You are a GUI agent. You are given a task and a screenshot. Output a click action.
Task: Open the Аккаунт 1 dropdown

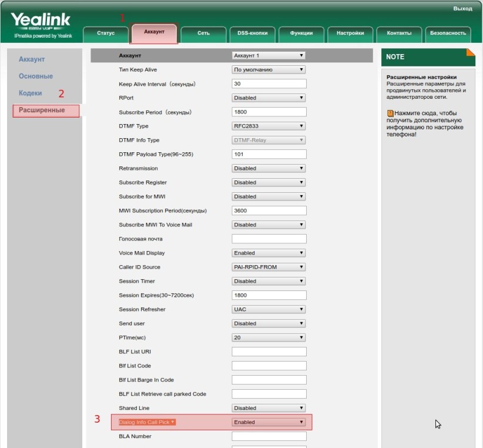point(269,55)
